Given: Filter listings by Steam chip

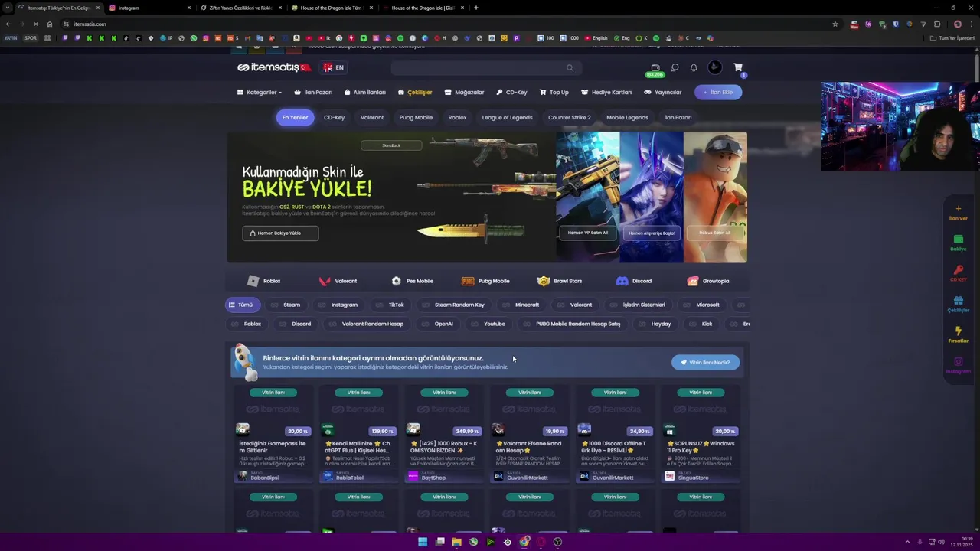Looking at the screenshot, I should (285, 305).
